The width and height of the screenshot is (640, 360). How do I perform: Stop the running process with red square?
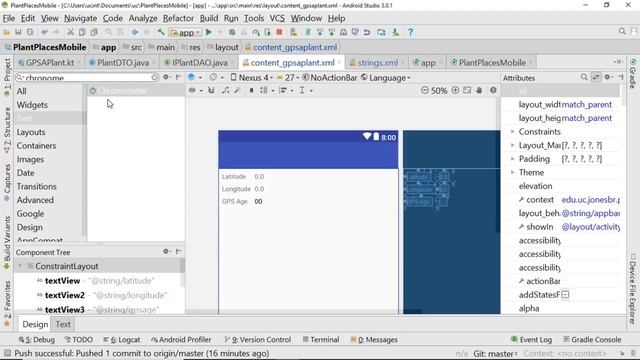pos(279,32)
